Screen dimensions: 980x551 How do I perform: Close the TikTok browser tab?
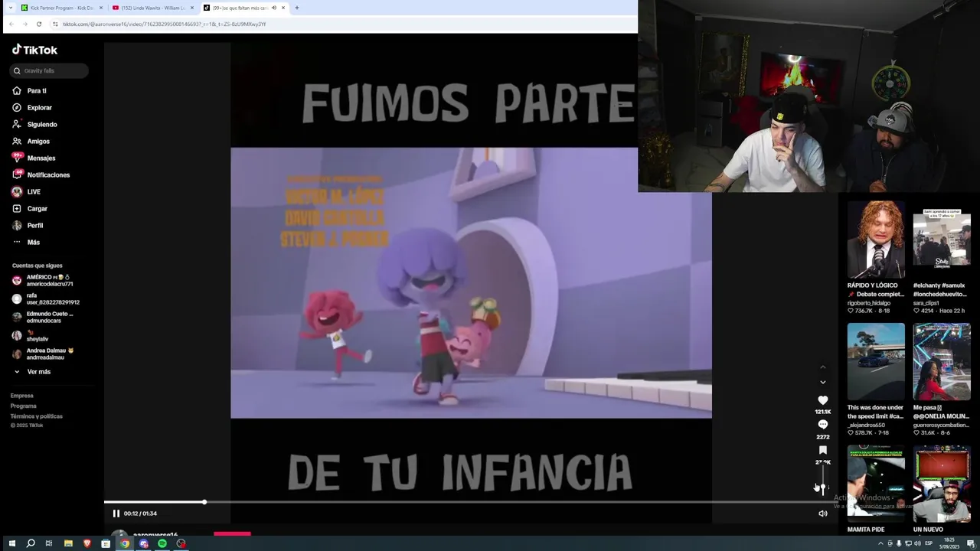[x=283, y=8]
